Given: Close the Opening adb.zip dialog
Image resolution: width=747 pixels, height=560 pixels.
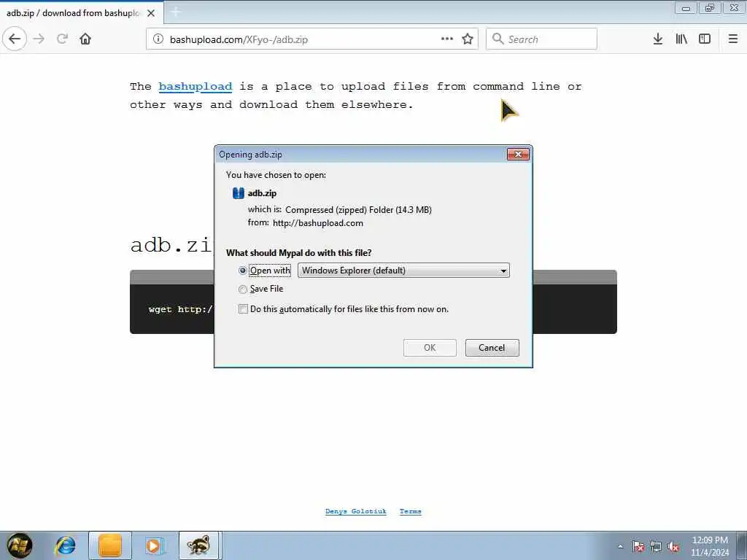Looking at the screenshot, I should coord(518,155).
